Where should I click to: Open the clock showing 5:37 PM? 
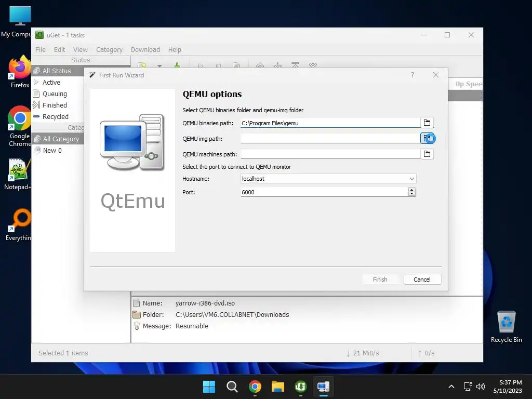pos(508,387)
